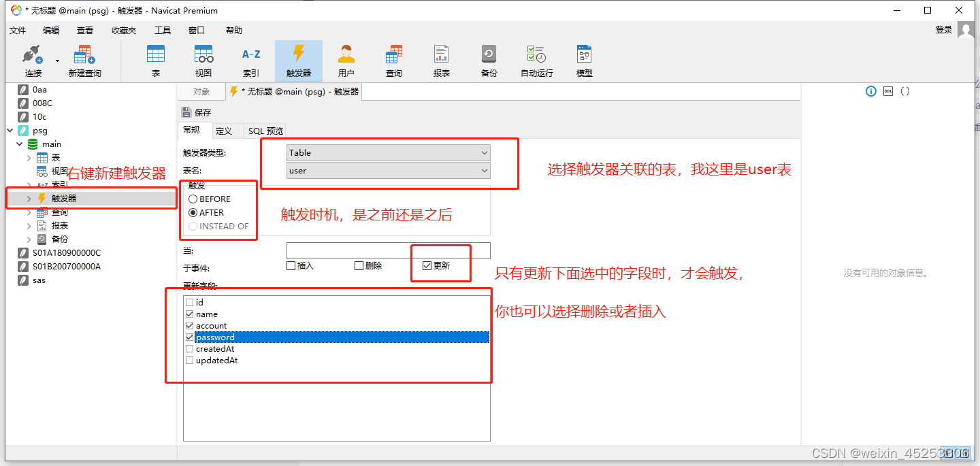This screenshot has width=980, height=466.
Task: Open the 备份 (Backup) toolbar icon
Action: click(489, 60)
